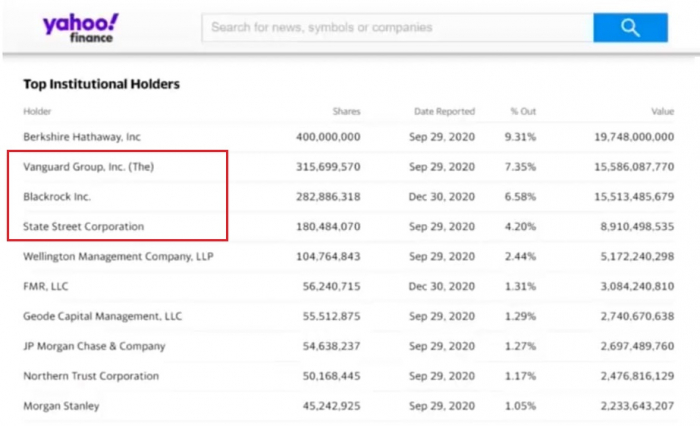Select shares value 180,484,070
The width and height of the screenshot is (700, 426).
(x=328, y=226)
